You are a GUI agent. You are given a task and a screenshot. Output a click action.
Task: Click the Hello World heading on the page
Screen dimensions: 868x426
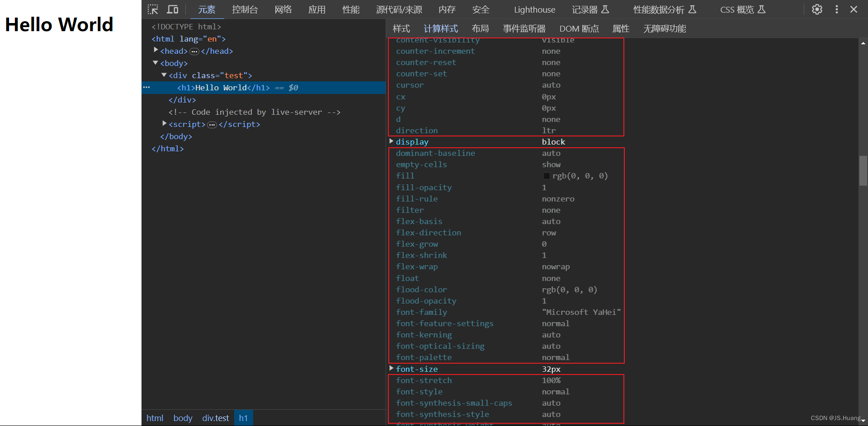click(59, 24)
